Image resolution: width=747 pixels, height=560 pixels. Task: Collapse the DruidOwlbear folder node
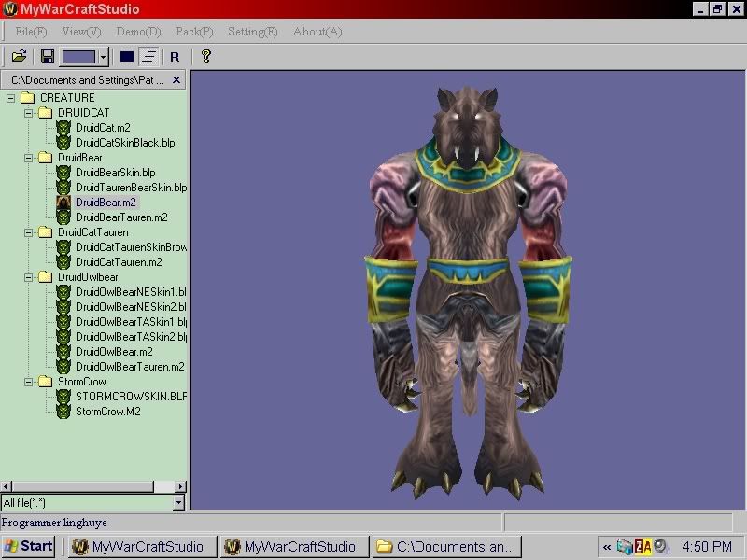click(29, 277)
